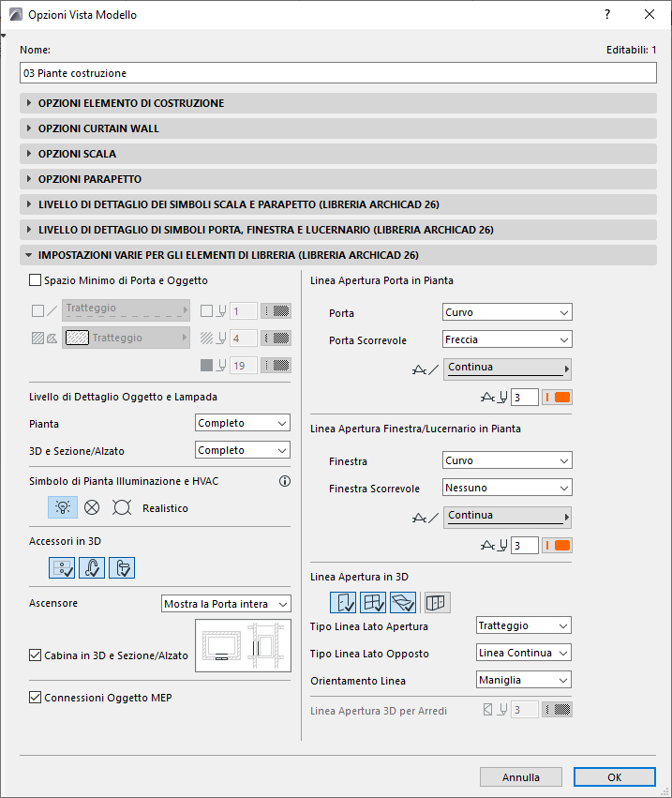Image resolution: width=672 pixels, height=798 pixels.
Task: Open Tipo Linea Lato Opposto dropdown
Action: point(524,653)
